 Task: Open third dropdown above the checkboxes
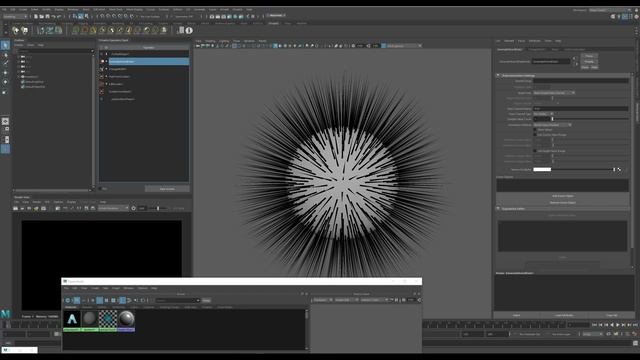(x=552, y=124)
